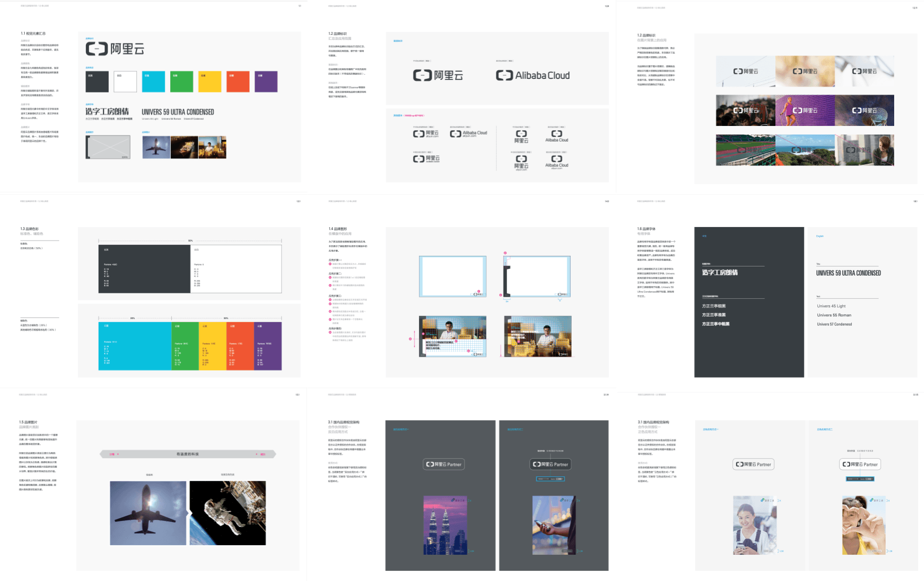This screenshot has height=581, width=924.
Task: Click the smiling woman with phone poster
Action: pyautogui.click(x=755, y=525)
